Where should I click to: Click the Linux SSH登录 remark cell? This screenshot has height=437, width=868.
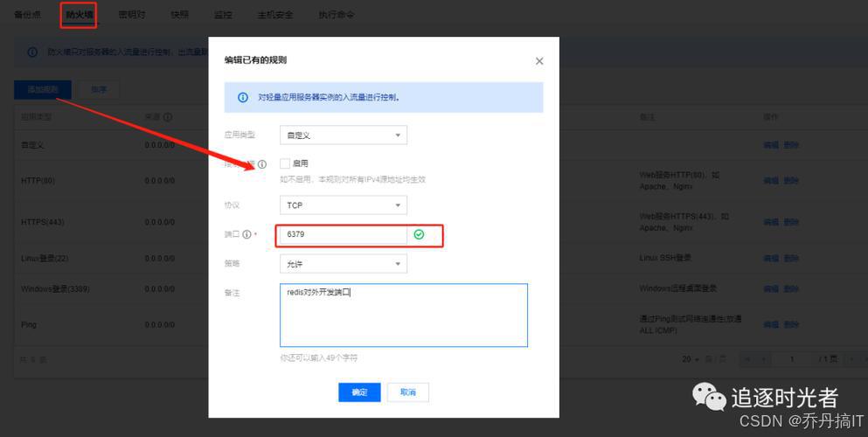pyautogui.click(x=665, y=258)
